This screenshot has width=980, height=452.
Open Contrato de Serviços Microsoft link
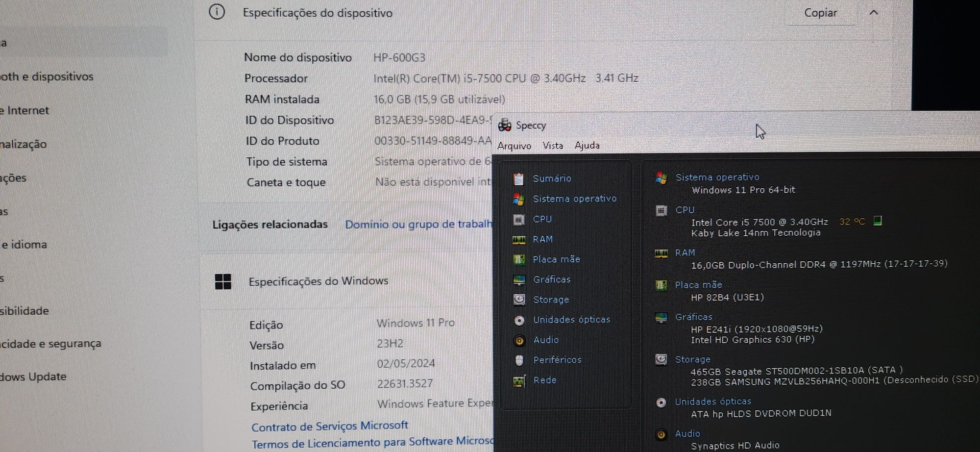point(330,426)
